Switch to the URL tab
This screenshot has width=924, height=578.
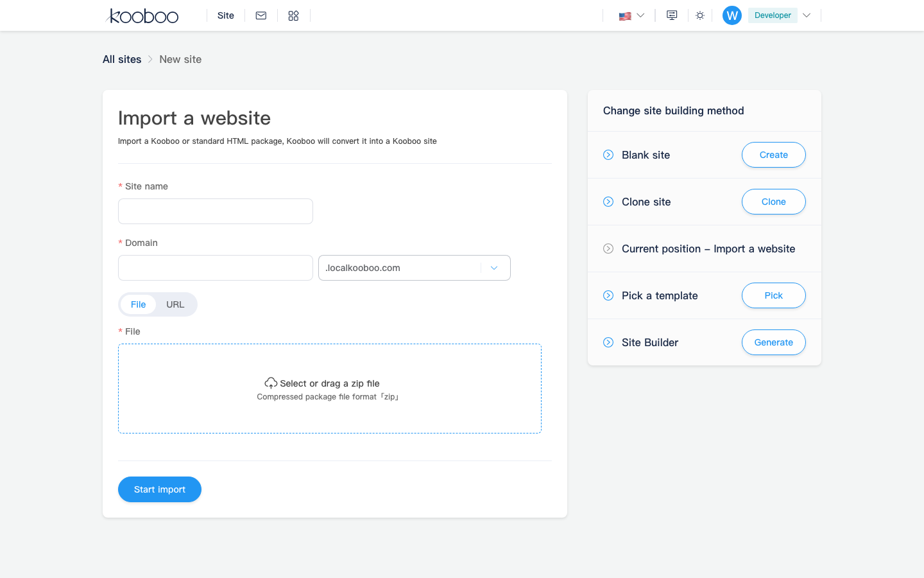[175, 304]
